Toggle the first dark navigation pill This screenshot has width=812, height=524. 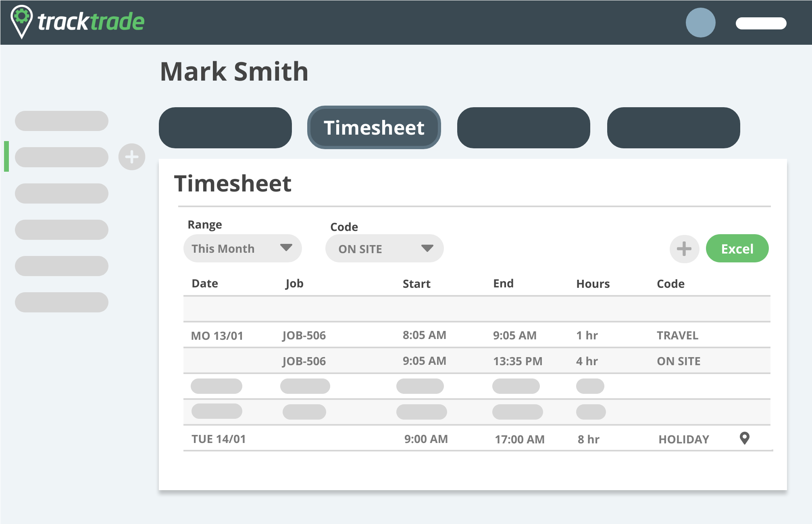point(226,127)
